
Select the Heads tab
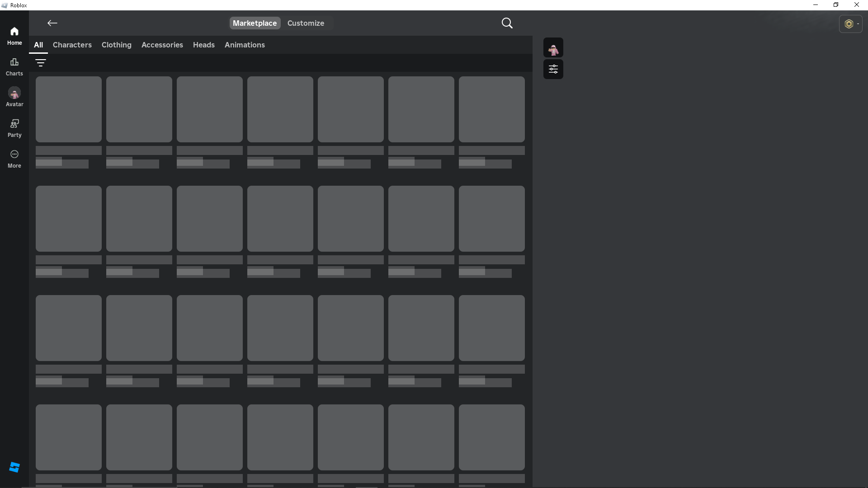click(x=204, y=45)
